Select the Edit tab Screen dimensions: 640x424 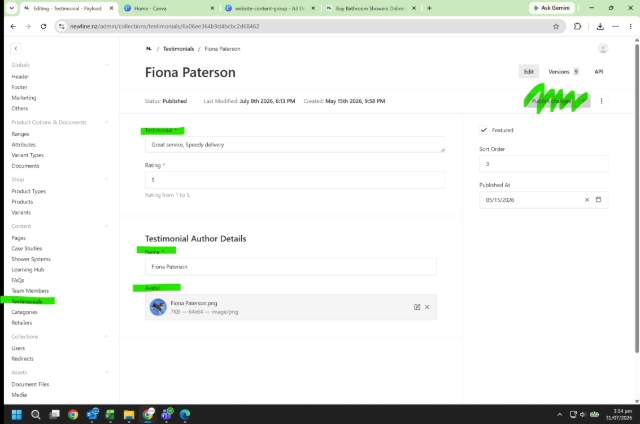click(x=529, y=71)
